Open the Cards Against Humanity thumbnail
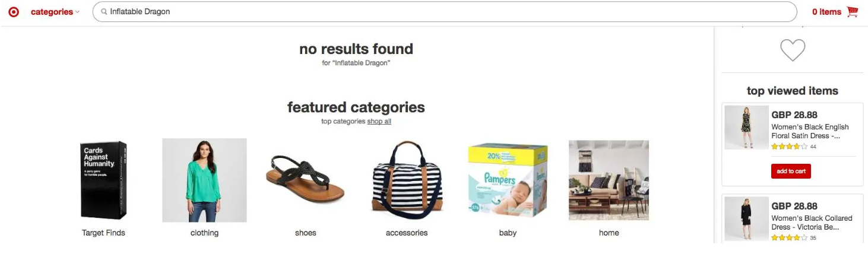 104,180
